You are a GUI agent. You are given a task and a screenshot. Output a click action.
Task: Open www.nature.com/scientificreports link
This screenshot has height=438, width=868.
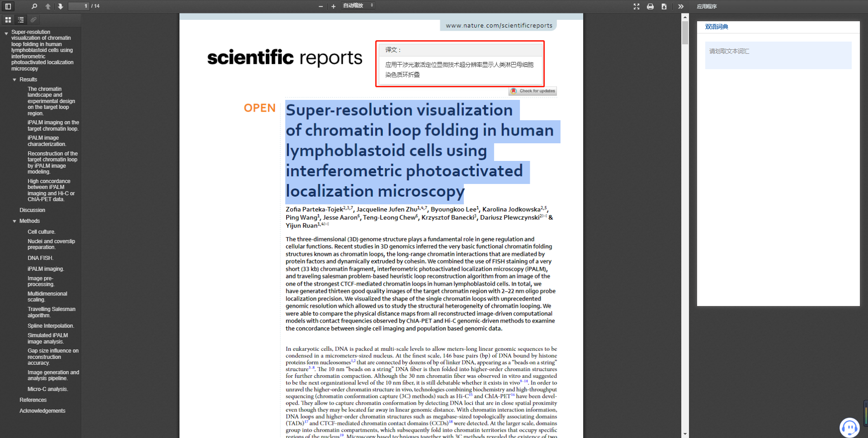[x=499, y=25]
